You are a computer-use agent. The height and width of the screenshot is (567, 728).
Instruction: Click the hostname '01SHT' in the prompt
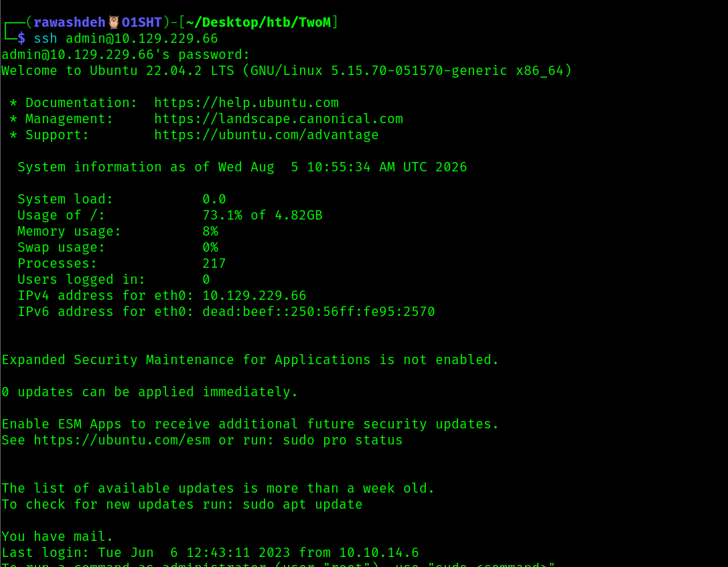click(x=141, y=22)
